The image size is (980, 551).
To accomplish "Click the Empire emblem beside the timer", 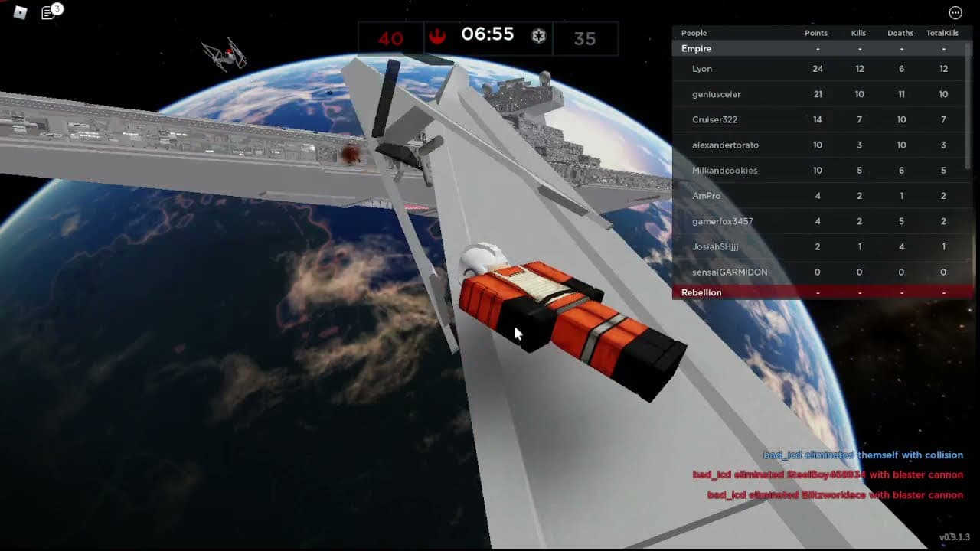I will (x=539, y=36).
